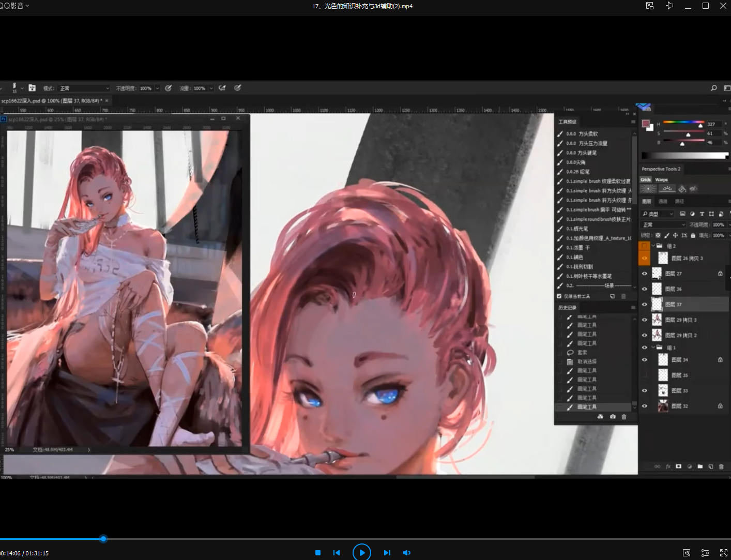
Task: Stop video playback with the square button
Action: click(318, 553)
